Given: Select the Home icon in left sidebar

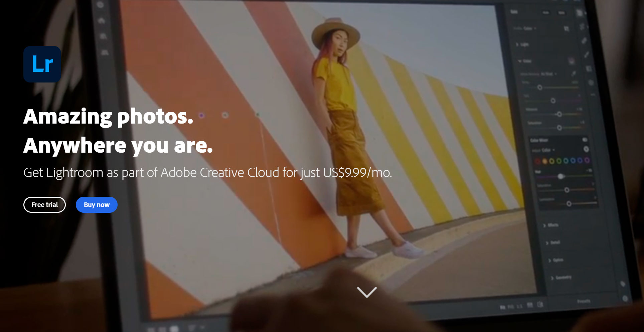Looking at the screenshot, I should click(x=102, y=21).
